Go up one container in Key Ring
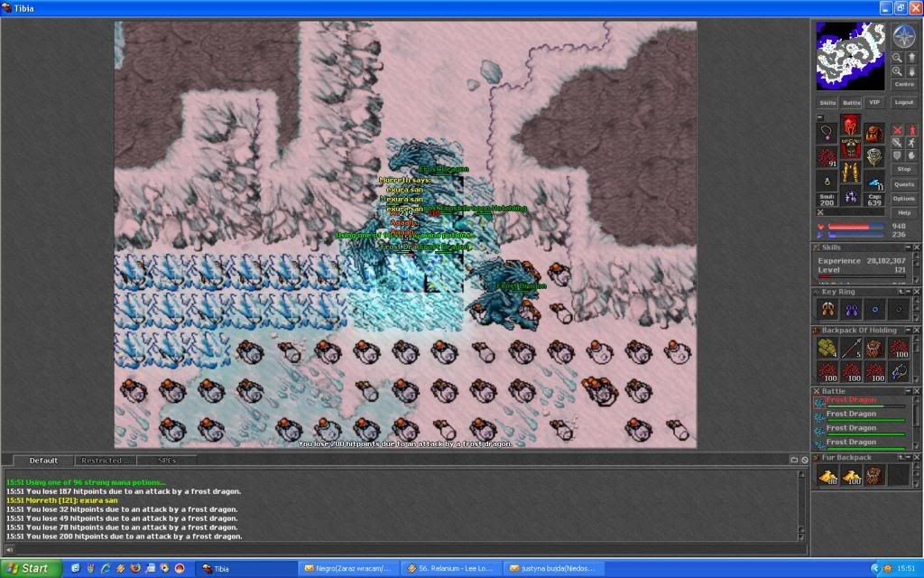The height and width of the screenshot is (578, 924). point(901,292)
